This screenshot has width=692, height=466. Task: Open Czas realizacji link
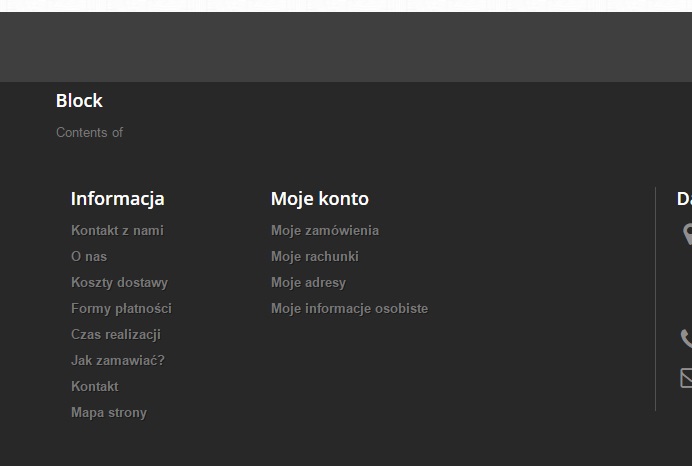point(116,334)
